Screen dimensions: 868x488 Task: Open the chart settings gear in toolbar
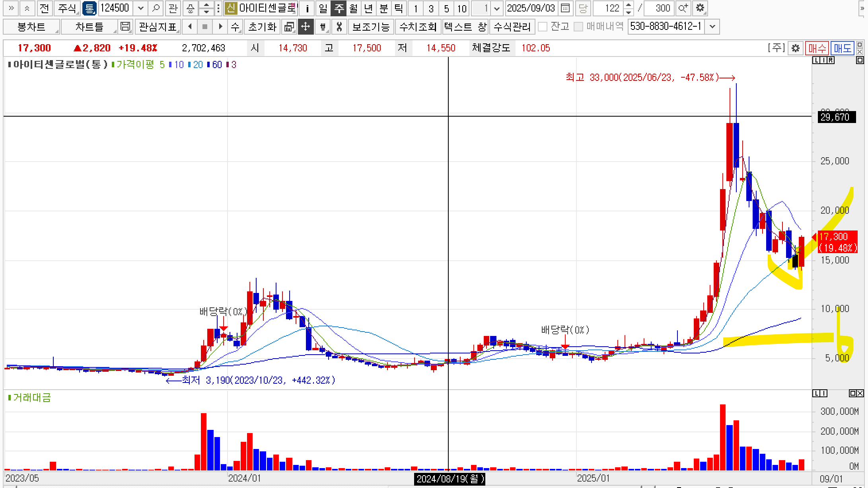[x=700, y=8]
